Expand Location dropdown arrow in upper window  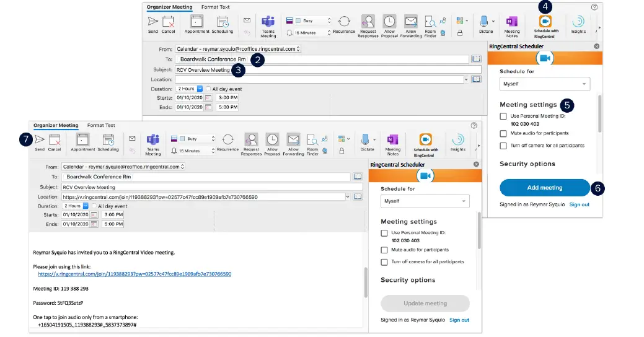tap(465, 80)
